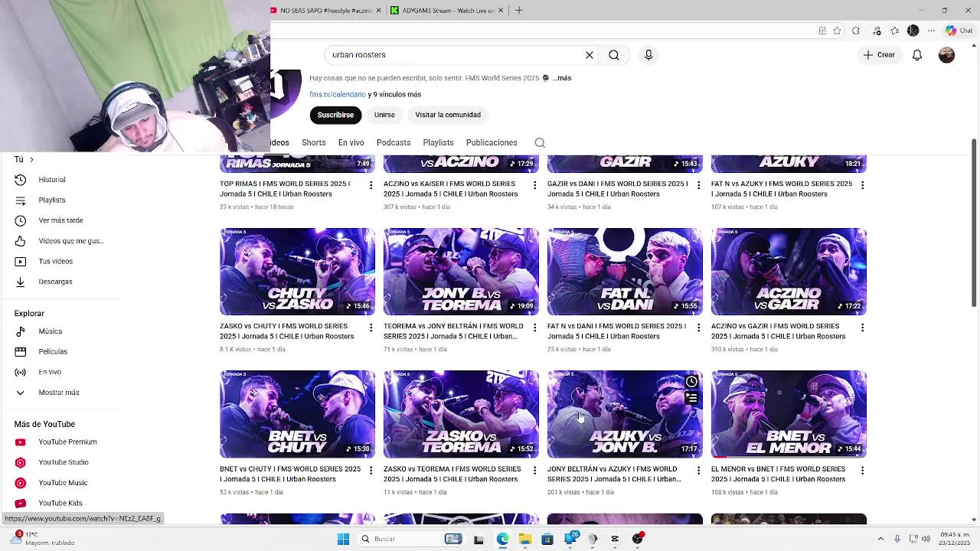Open the JONY B. vs TEOREMA thumbnail
The image size is (980, 551).
click(x=461, y=272)
